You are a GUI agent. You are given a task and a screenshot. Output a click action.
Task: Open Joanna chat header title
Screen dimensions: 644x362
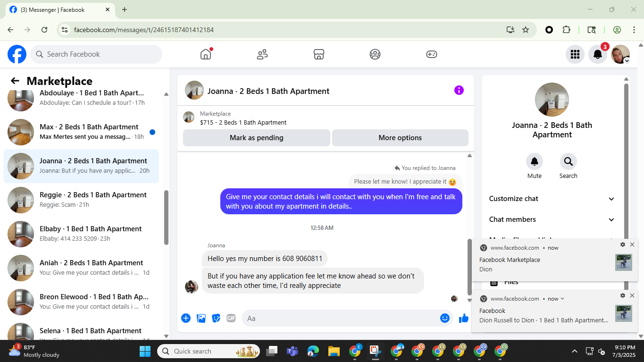(x=268, y=91)
